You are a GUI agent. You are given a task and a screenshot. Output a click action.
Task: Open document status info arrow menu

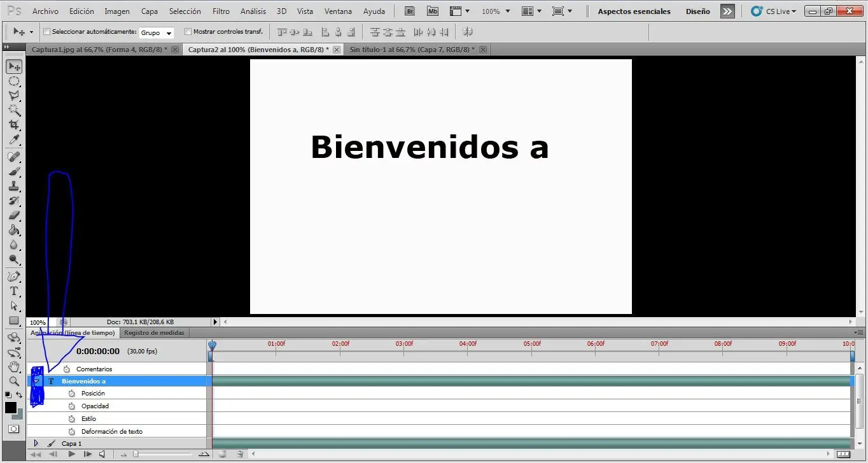tap(215, 322)
